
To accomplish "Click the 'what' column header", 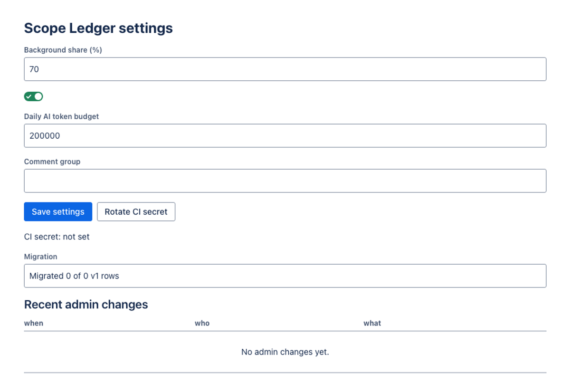I will pos(372,323).
